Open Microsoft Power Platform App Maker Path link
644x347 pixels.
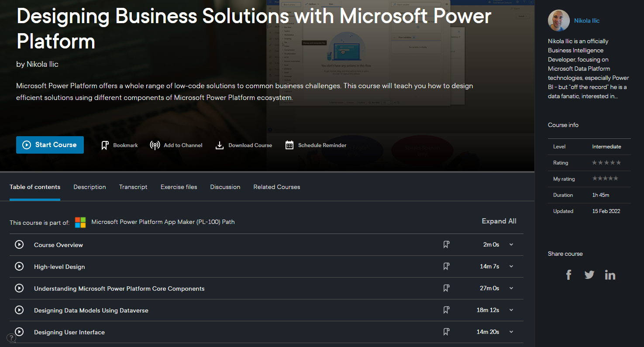[x=163, y=222]
